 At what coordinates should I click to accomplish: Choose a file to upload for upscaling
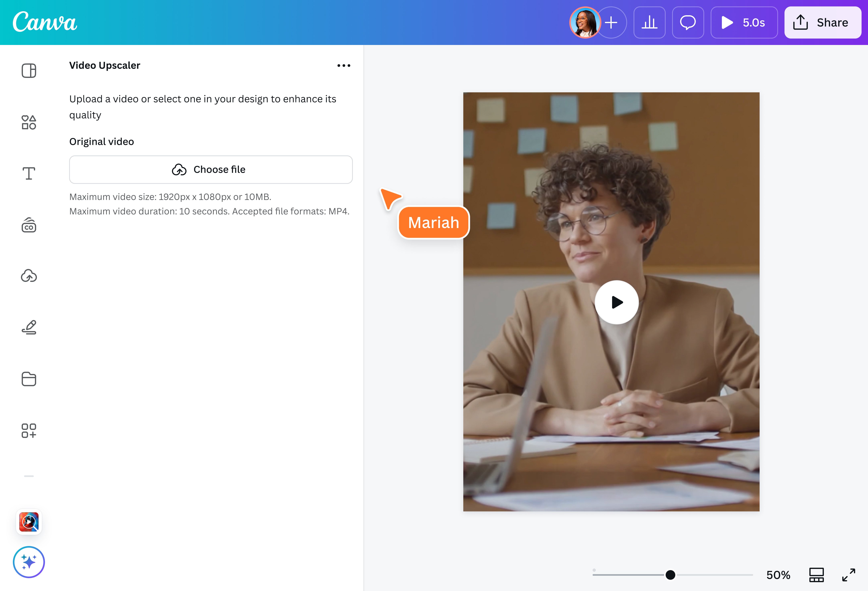(x=211, y=169)
